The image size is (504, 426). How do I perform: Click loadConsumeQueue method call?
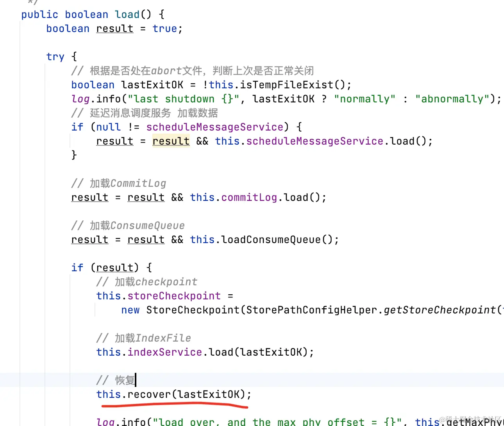click(271, 240)
